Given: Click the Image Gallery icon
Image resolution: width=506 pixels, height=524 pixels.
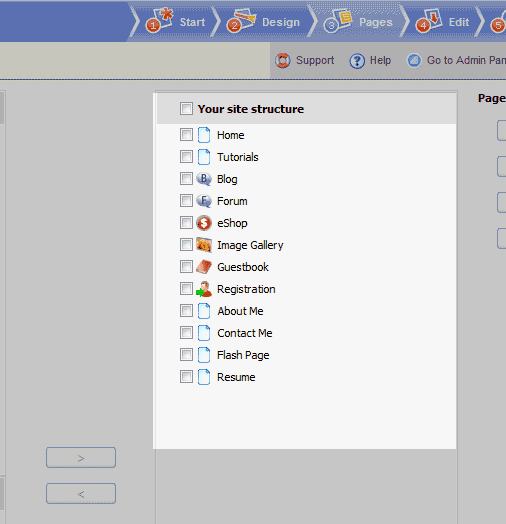Looking at the screenshot, I should (x=204, y=245).
